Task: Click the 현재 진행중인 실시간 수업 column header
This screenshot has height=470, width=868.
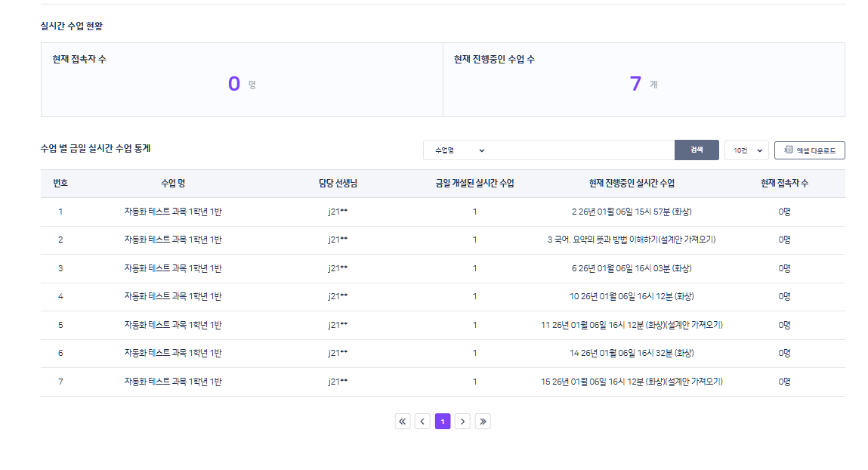Action: [x=632, y=184]
